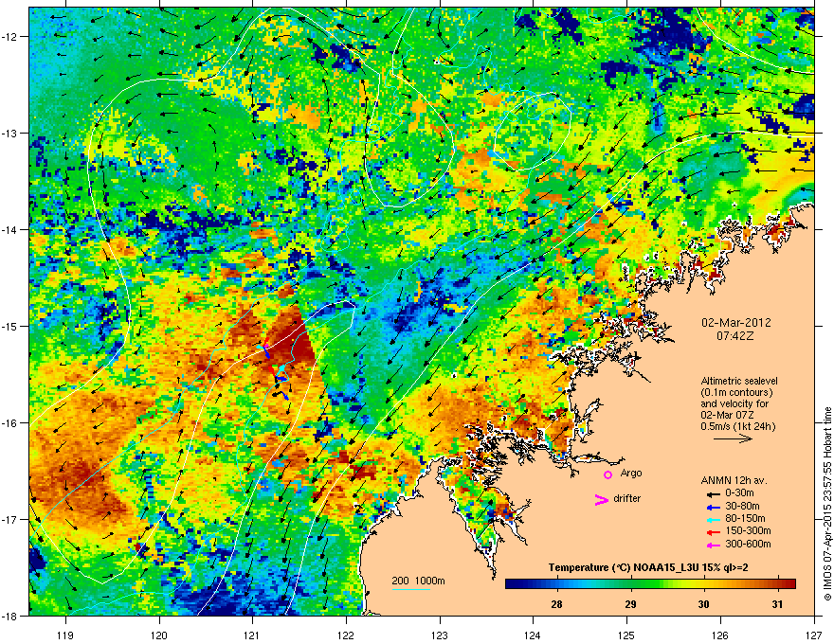Image resolution: width=834 pixels, height=644 pixels.
Task: Click the 28 tick on color bar
Action: coord(557,604)
